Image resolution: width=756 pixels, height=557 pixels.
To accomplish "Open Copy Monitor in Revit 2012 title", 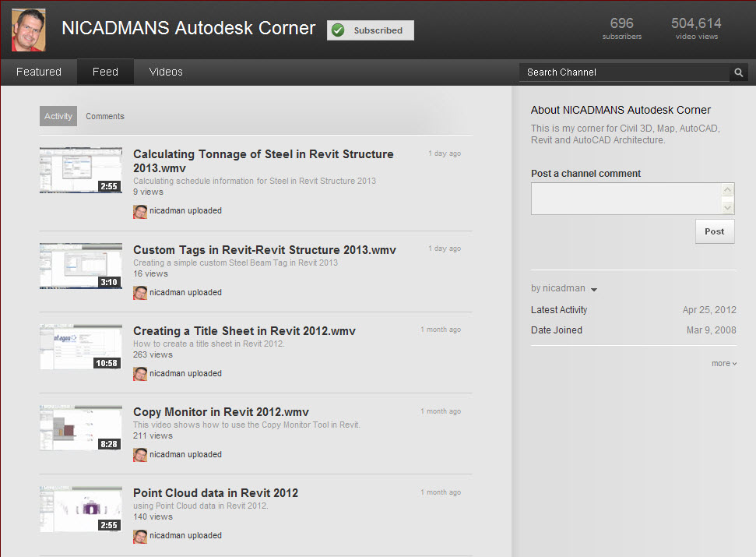I will pos(221,412).
